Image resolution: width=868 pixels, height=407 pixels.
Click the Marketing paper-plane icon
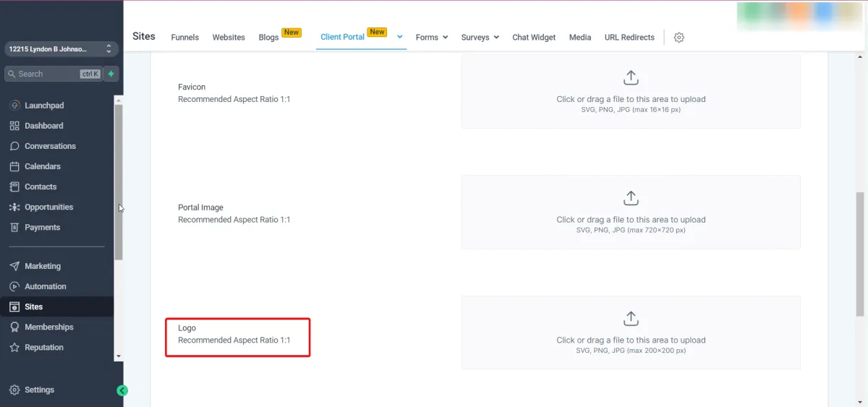point(14,266)
